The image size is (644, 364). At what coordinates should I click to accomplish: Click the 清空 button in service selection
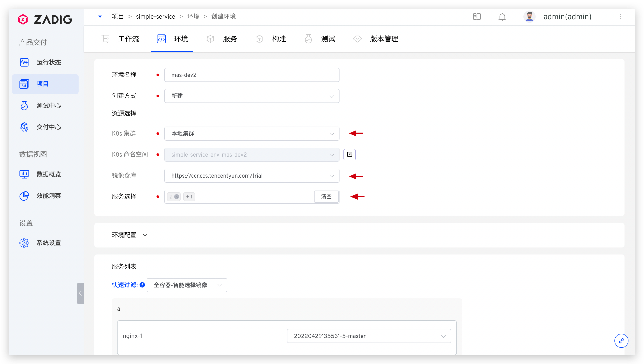[326, 197]
